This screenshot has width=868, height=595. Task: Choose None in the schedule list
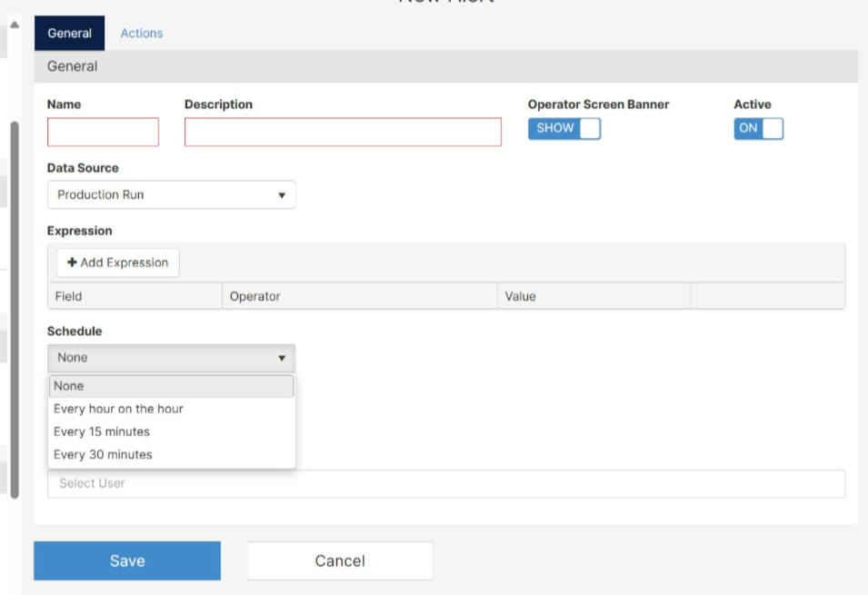[x=171, y=386]
